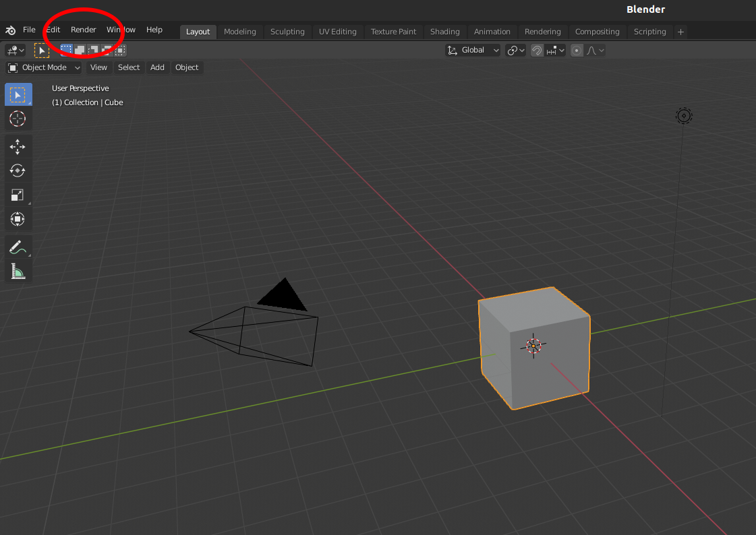This screenshot has height=535, width=756.
Task: Click the light object in the viewport
Action: click(x=684, y=116)
